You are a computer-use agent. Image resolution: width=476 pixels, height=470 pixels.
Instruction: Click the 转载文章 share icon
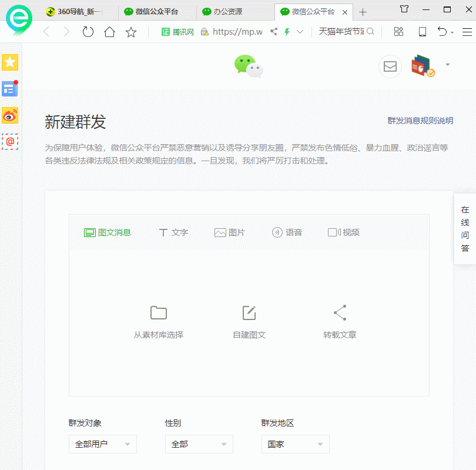pyautogui.click(x=339, y=313)
